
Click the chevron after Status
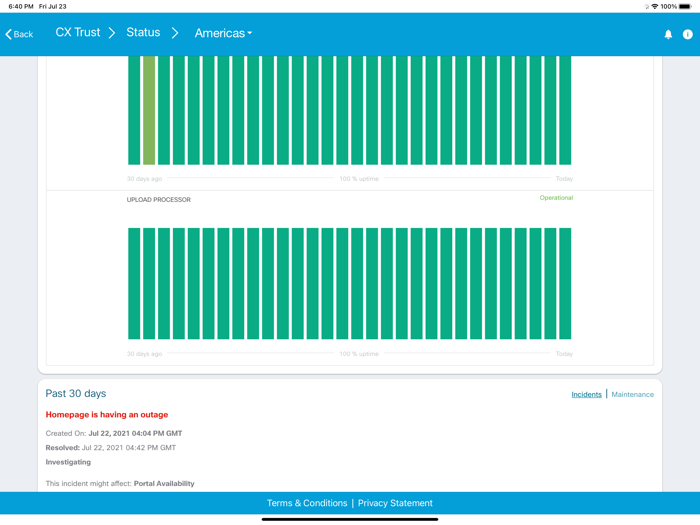[175, 33]
